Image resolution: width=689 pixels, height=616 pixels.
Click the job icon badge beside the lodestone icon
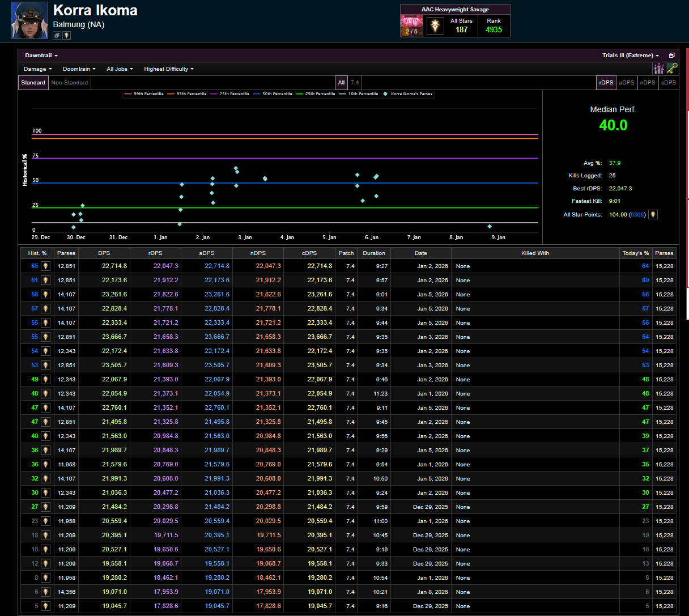[x=66, y=36]
